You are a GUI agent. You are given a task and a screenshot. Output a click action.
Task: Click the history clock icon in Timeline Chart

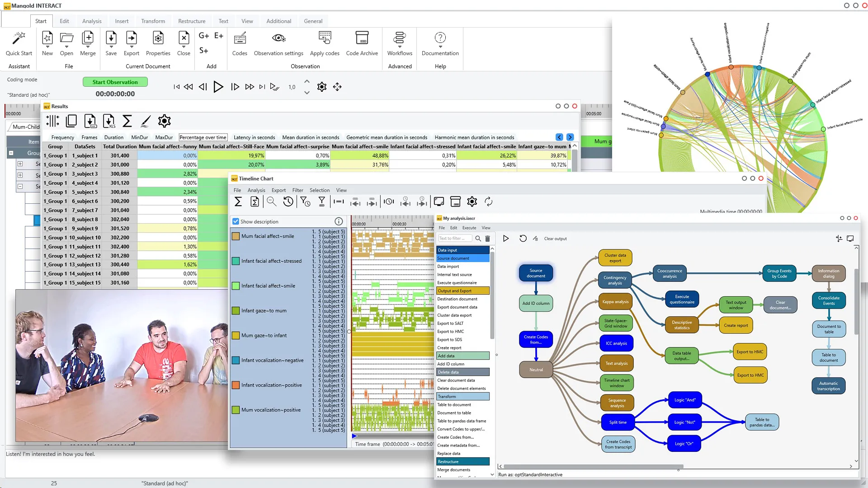pyautogui.click(x=288, y=202)
